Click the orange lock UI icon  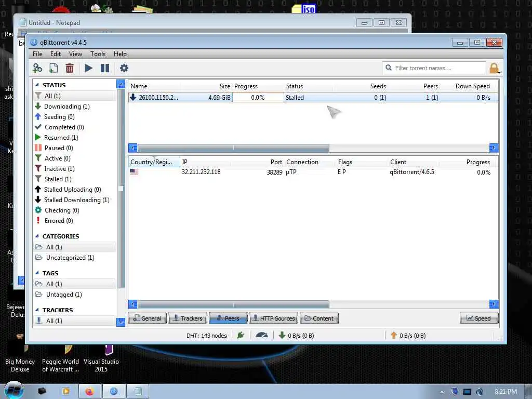click(495, 68)
